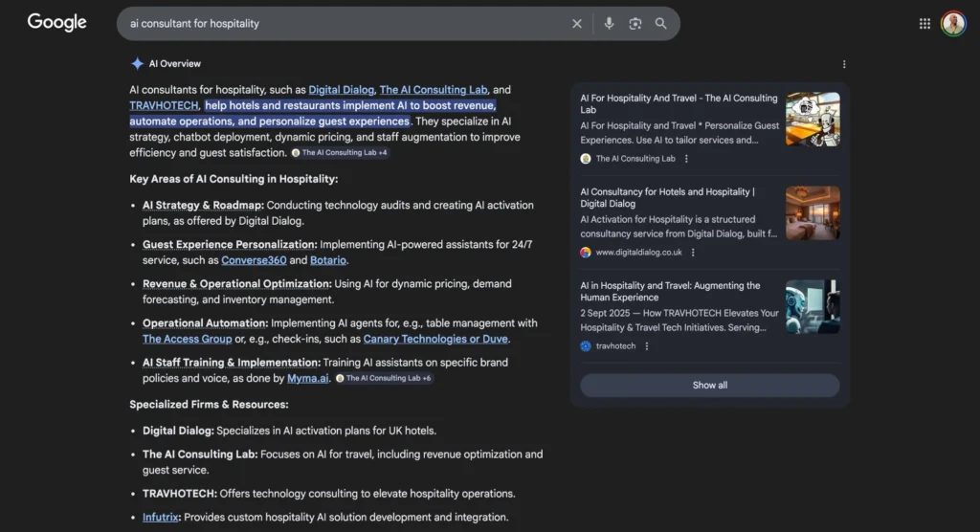
Task: Open search by image camera icon
Action: click(x=635, y=24)
